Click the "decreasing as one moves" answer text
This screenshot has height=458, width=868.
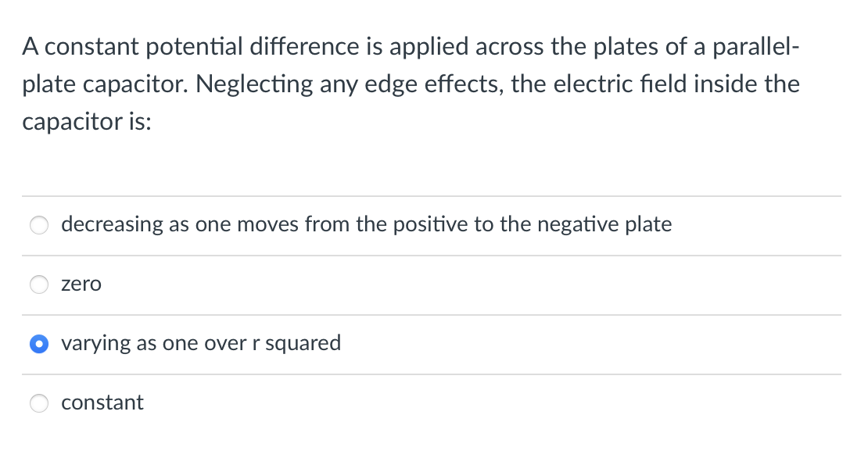coord(367,225)
